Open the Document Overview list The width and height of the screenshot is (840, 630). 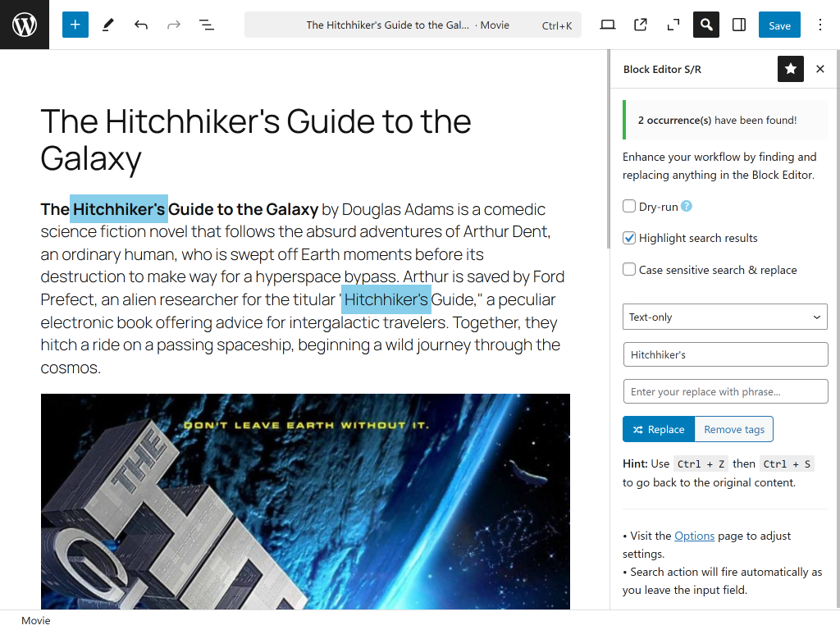click(207, 25)
